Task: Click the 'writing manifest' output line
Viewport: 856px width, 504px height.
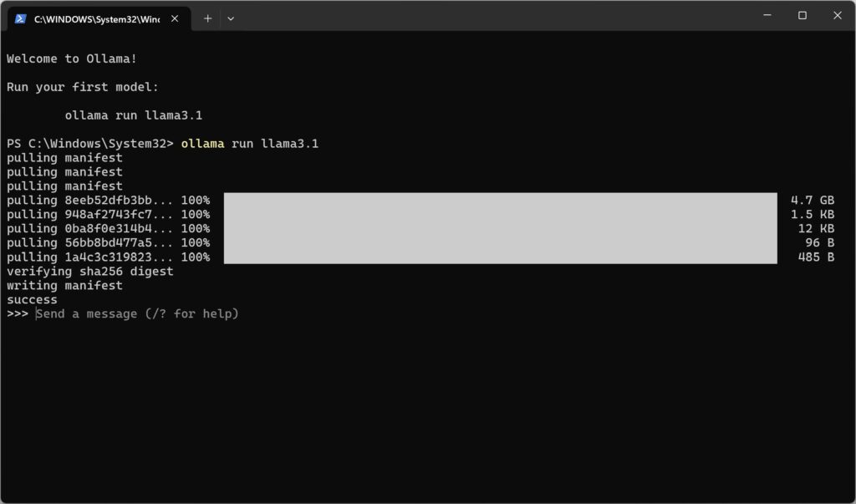Action: pos(64,286)
